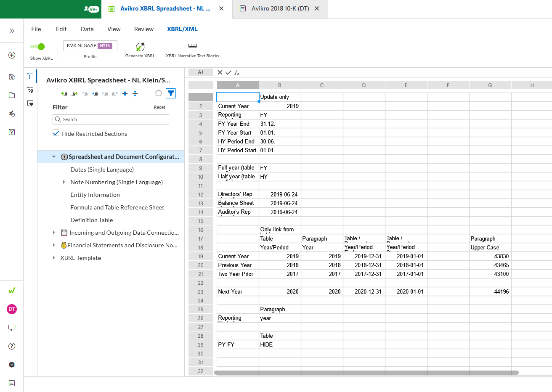Expand Note Numbering (Single Language) tree item

[x=64, y=182]
